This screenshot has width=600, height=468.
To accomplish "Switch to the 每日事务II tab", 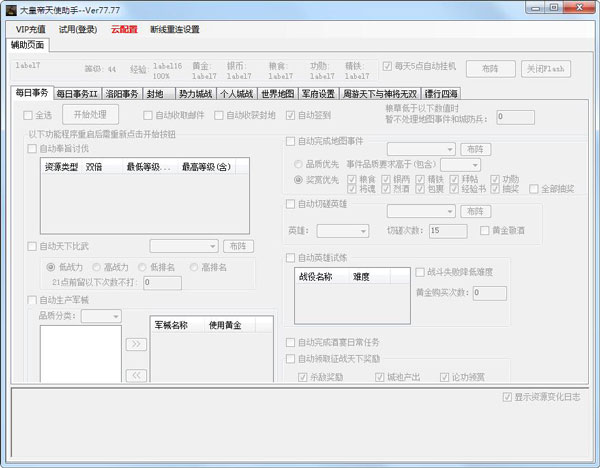I will 77,94.
